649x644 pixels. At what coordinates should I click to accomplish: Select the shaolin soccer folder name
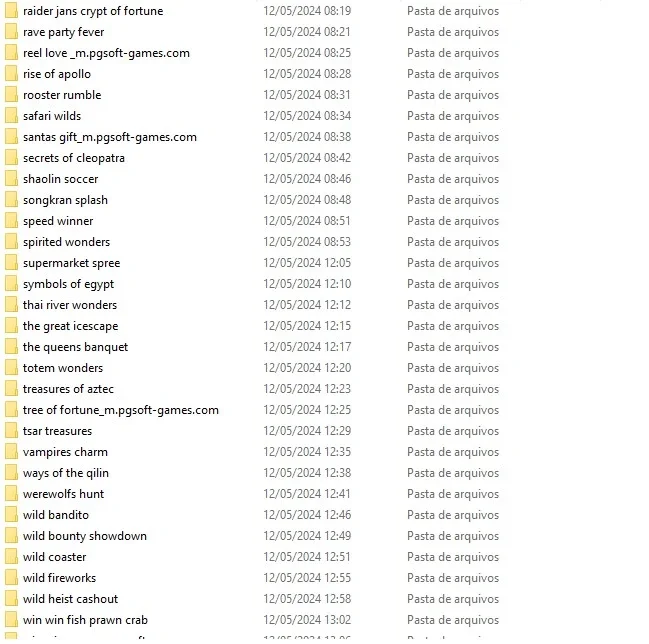click(x=60, y=179)
